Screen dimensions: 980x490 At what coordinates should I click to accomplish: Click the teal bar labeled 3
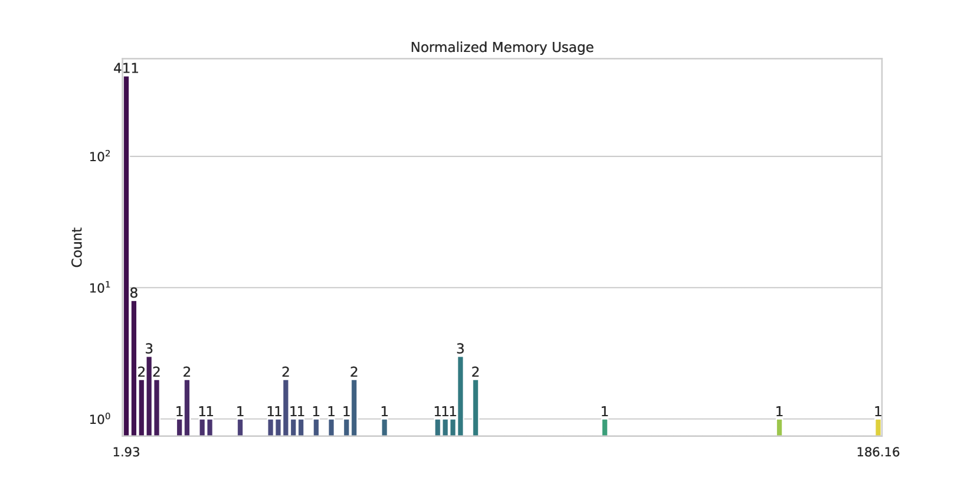[460, 396]
